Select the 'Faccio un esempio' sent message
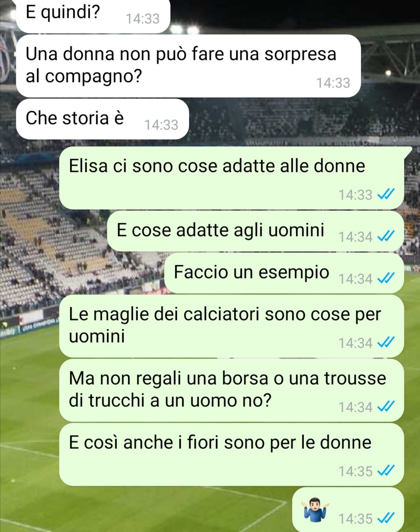Image resolution: width=420 pixels, height=532 pixels. click(284, 273)
